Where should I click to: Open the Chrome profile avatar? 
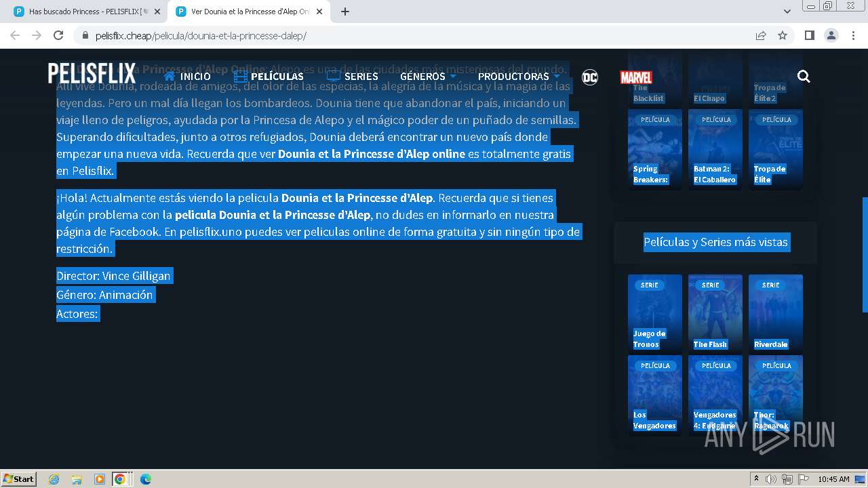click(831, 35)
